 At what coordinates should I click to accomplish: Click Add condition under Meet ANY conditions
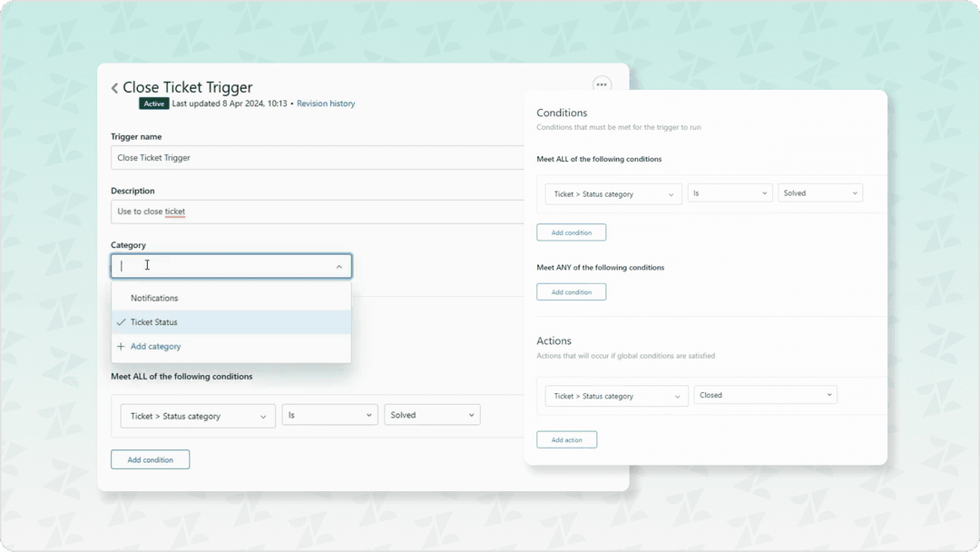[571, 291]
